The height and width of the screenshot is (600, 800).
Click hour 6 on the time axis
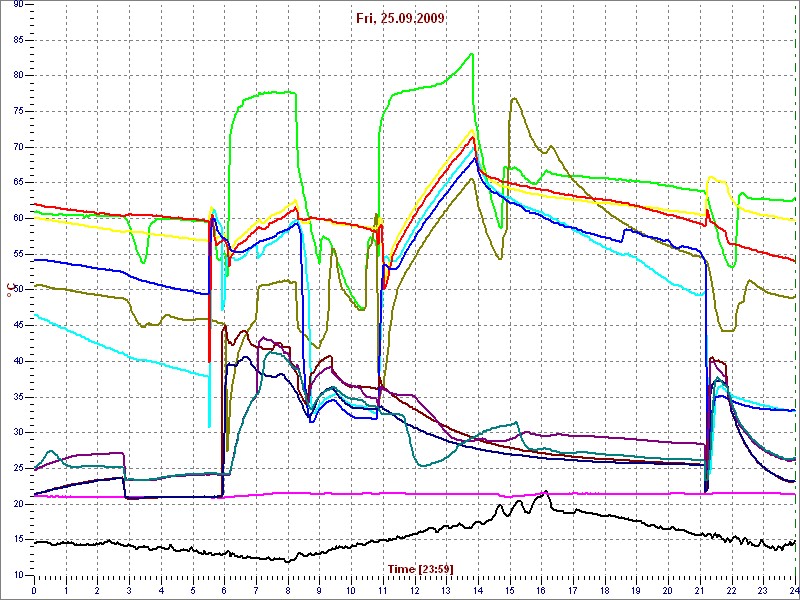tap(224, 589)
